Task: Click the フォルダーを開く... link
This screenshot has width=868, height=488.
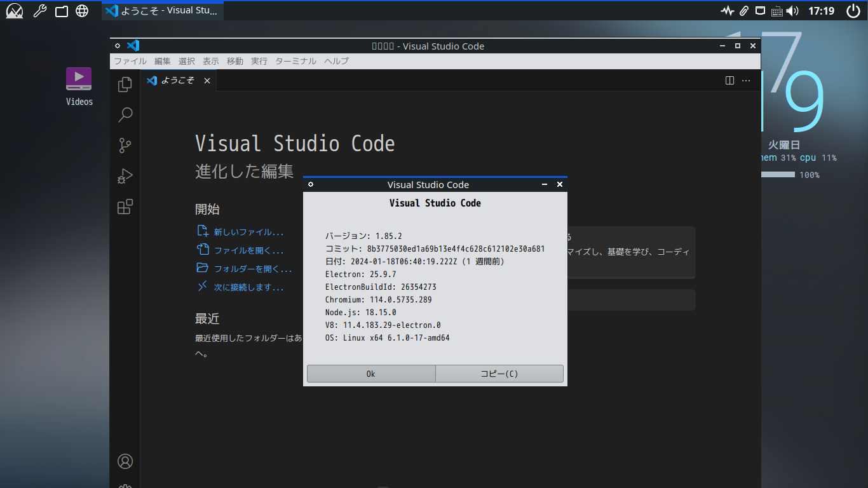Action: (x=253, y=269)
